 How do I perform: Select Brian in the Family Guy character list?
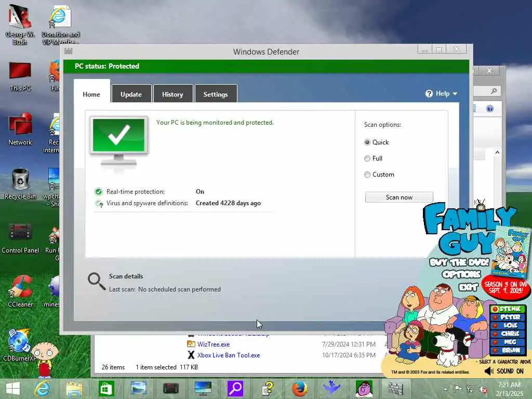coord(507,350)
